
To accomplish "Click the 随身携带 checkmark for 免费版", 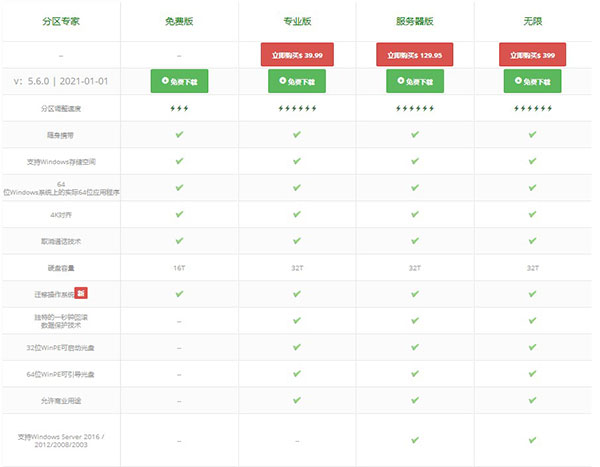I will click(x=179, y=134).
